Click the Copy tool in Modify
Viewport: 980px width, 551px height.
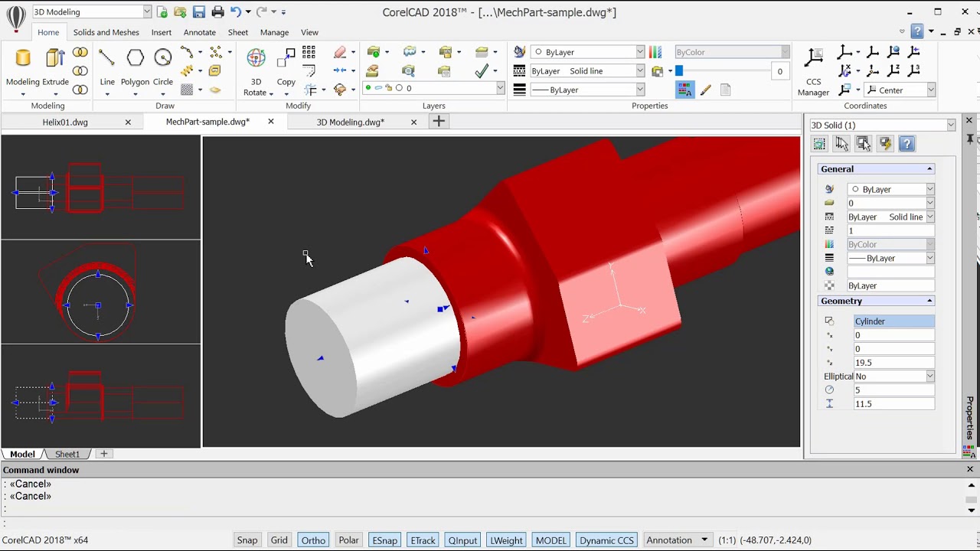286,67
